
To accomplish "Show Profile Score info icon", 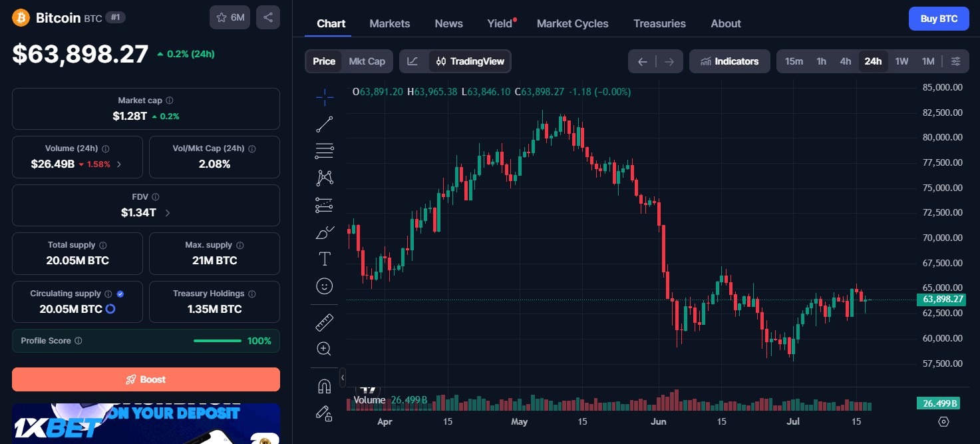I will (79, 341).
